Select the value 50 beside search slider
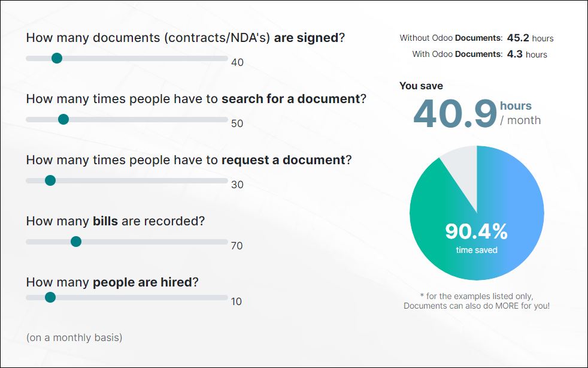This screenshot has width=588, height=368. (x=237, y=123)
